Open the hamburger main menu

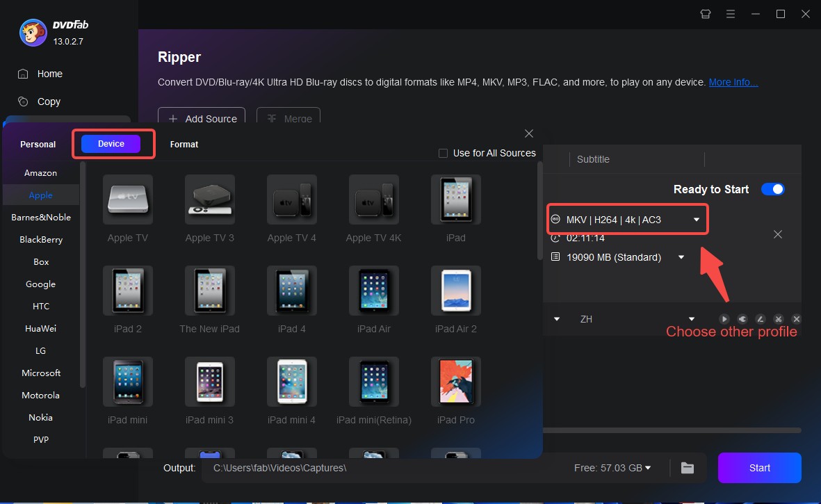click(x=731, y=14)
